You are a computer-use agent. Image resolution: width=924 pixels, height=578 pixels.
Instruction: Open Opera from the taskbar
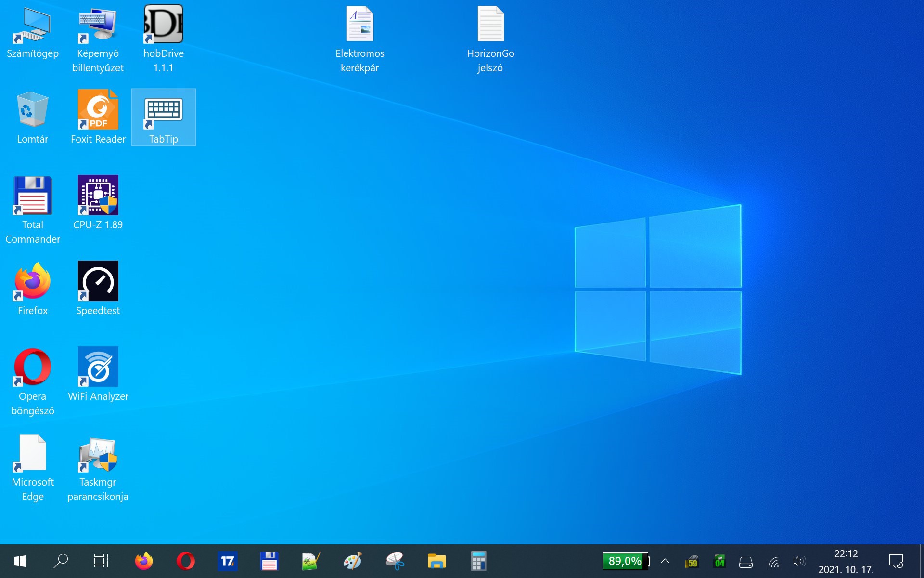(x=185, y=561)
